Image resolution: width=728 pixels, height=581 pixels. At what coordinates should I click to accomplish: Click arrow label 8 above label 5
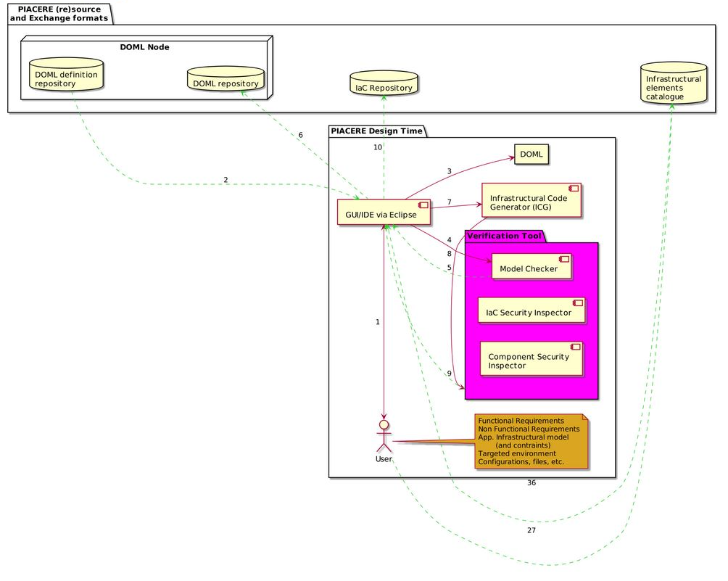click(449, 254)
